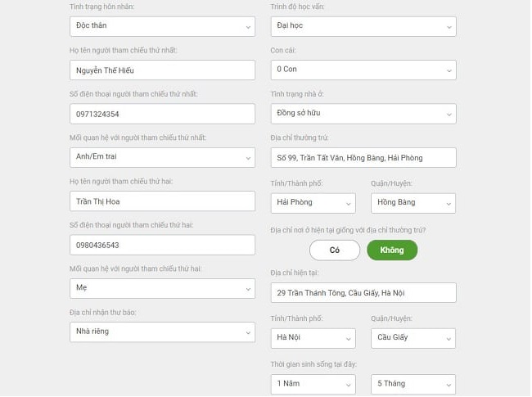Open the Con cái dropdown
Viewport: 532px width, 397px height.
tap(363, 70)
